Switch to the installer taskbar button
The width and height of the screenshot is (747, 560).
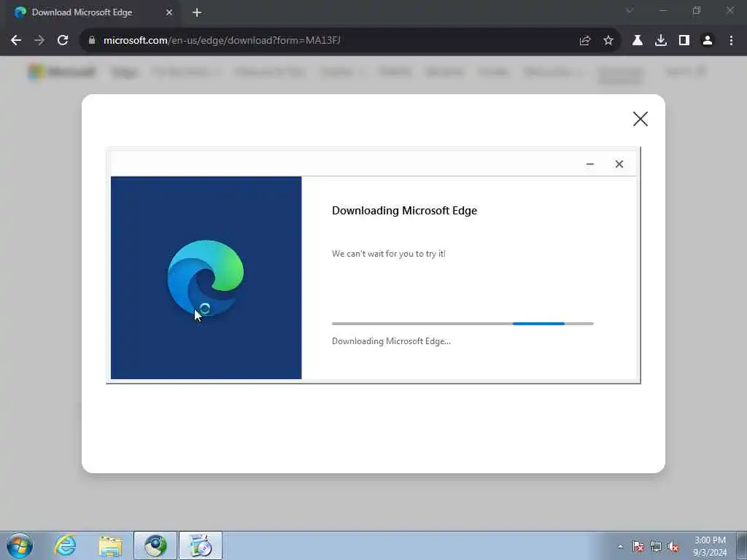pos(201,545)
